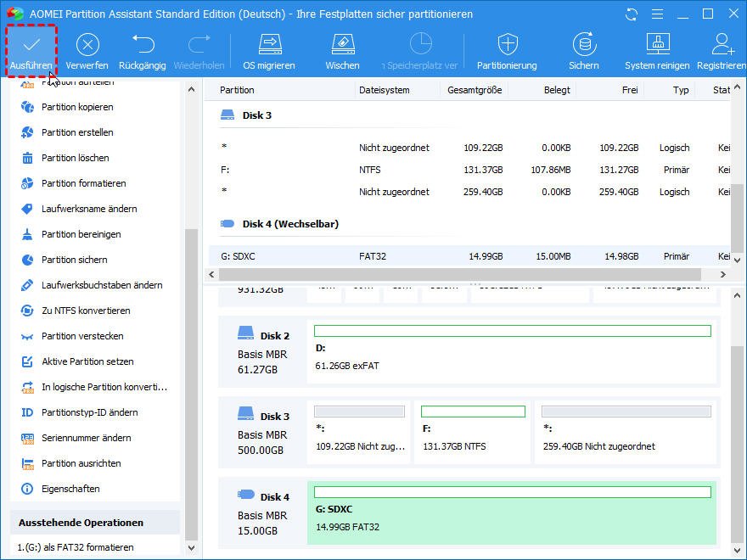This screenshot has height=560, width=747.
Task: Click Laufwerksbuchstaben ändern in the sidebar
Action: click(x=101, y=285)
